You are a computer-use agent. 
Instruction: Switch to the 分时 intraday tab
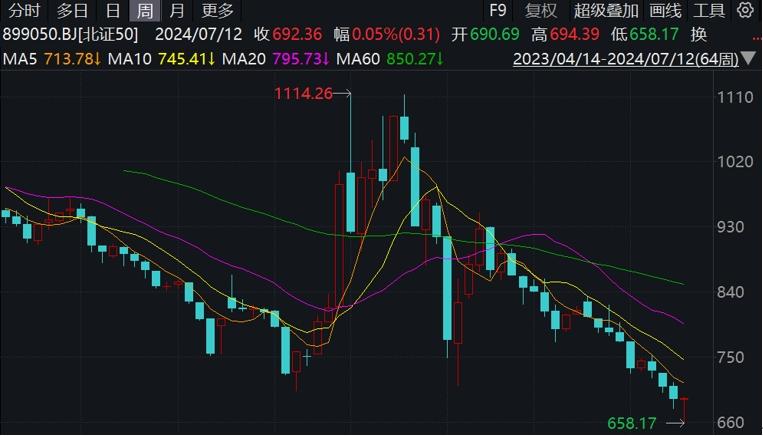pos(24,11)
